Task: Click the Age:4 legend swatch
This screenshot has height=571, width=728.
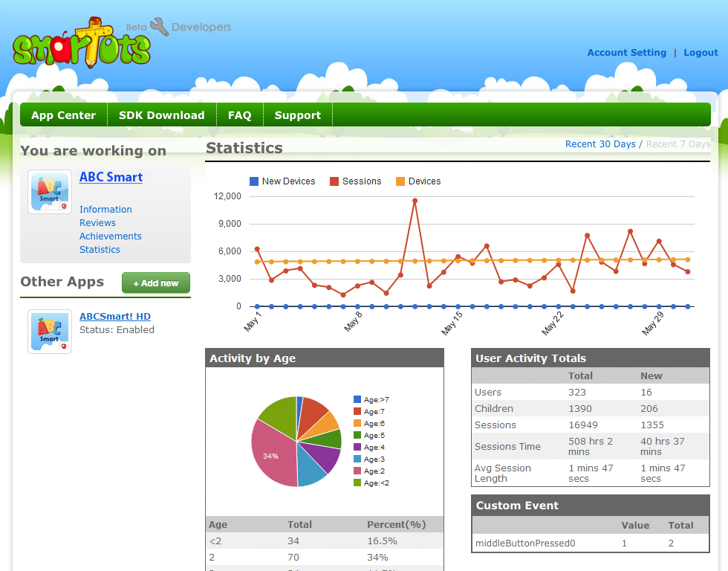Action: [x=357, y=447]
